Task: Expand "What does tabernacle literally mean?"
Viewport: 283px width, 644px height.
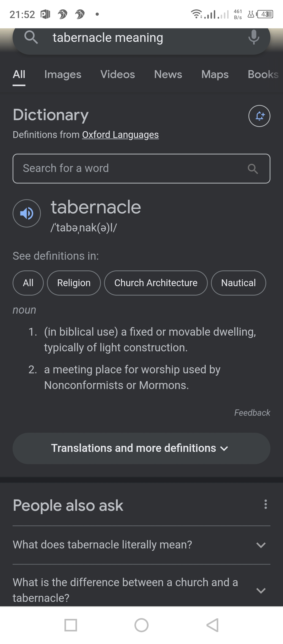Action: point(141,545)
